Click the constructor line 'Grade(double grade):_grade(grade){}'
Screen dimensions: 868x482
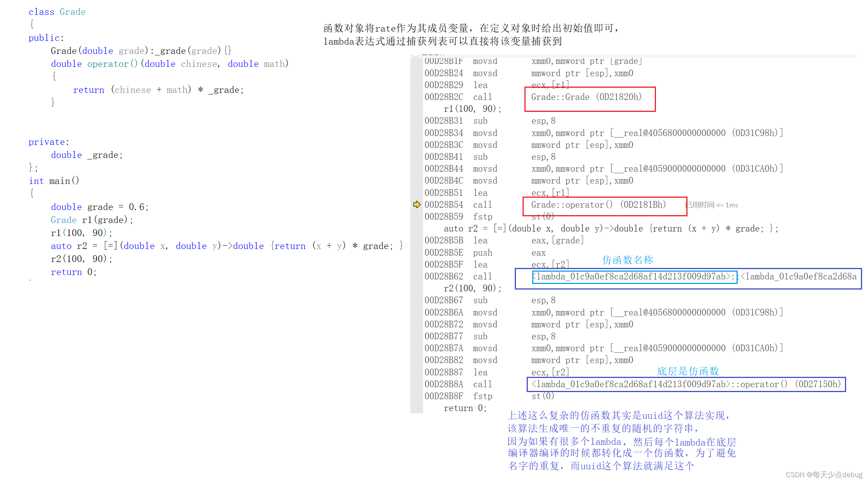coord(141,51)
